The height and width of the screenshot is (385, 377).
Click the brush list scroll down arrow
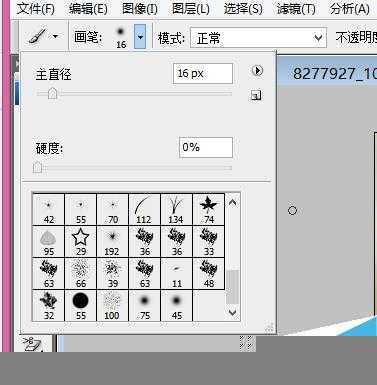(233, 312)
